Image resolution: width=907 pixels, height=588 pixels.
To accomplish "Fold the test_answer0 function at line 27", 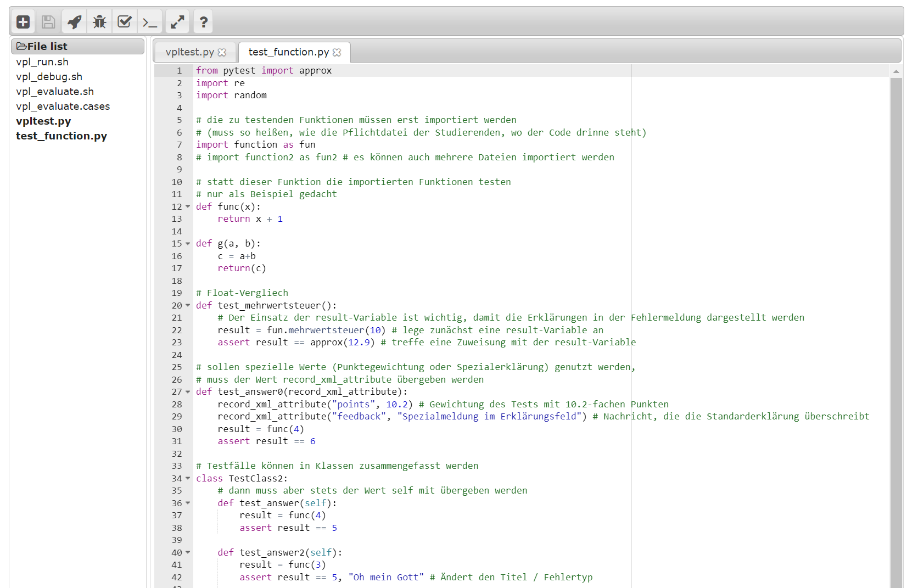I will click(x=188, y=392).
